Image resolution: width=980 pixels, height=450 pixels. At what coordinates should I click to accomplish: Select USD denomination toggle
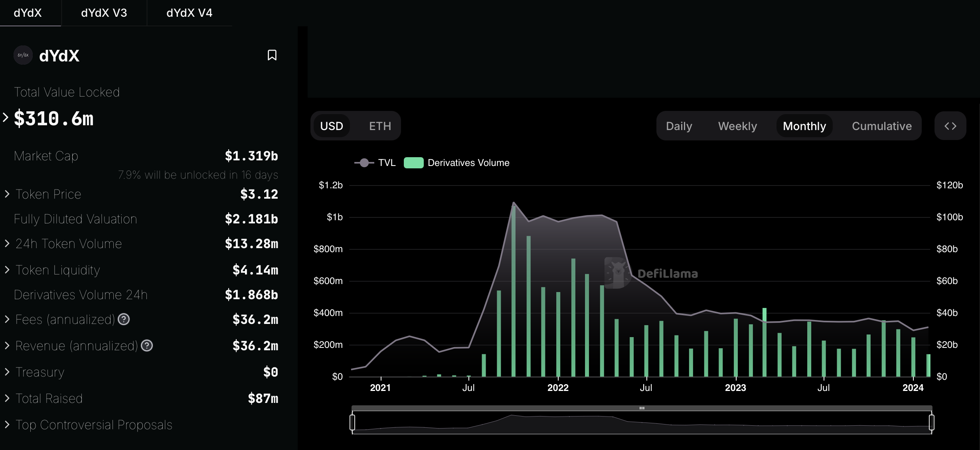(331, 126)
